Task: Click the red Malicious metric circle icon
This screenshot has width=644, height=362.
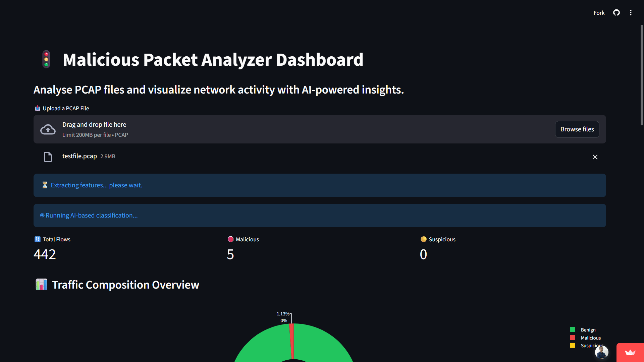Action: coord(230,239)
